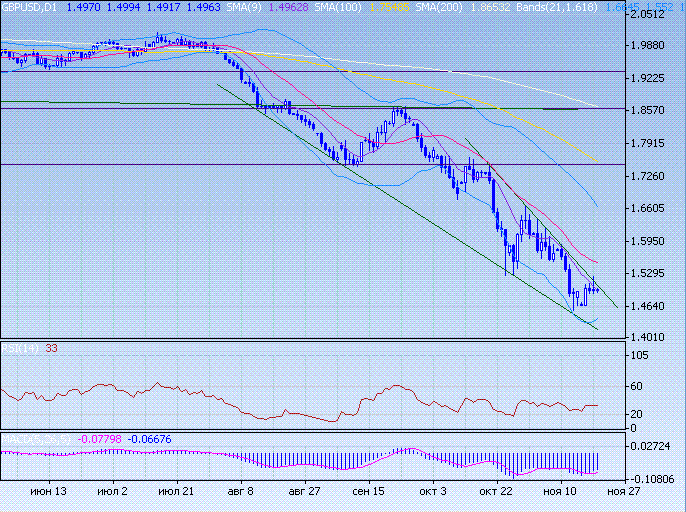Select the ноя 27 date label
686x512 pixels.
(x=623, y=492)
